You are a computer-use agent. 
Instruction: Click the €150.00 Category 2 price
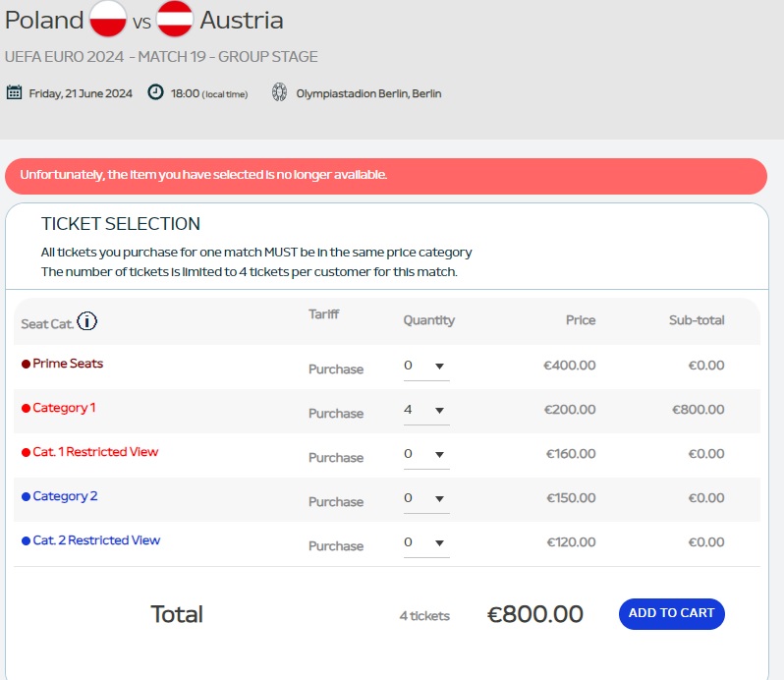click(x=571, y=498)
